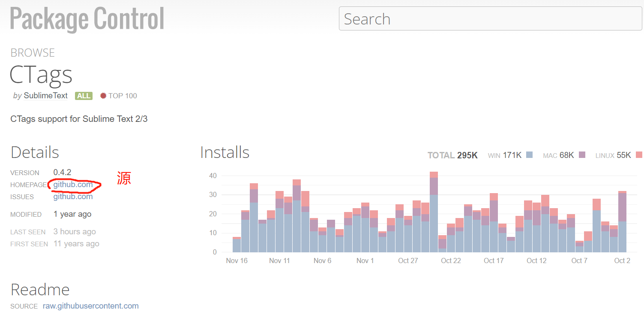Screen dimensions: 644x312
Task: Select the Nov 1 axis label
Action: tap(365, 261)
